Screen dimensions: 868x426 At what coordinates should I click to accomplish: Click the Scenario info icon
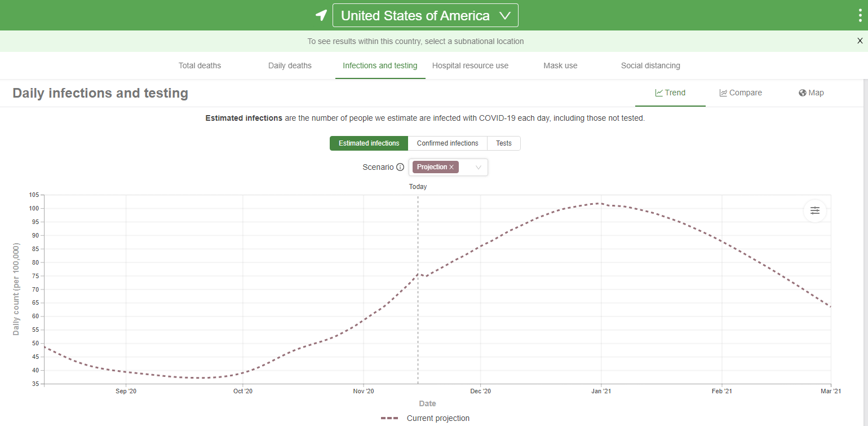pyautogui.click(x=400, y=167)
